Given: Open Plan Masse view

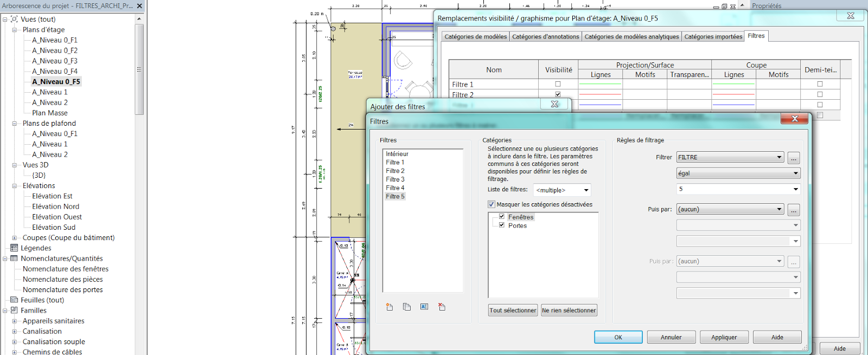Looking at the screenshot, I should point(50,113).
